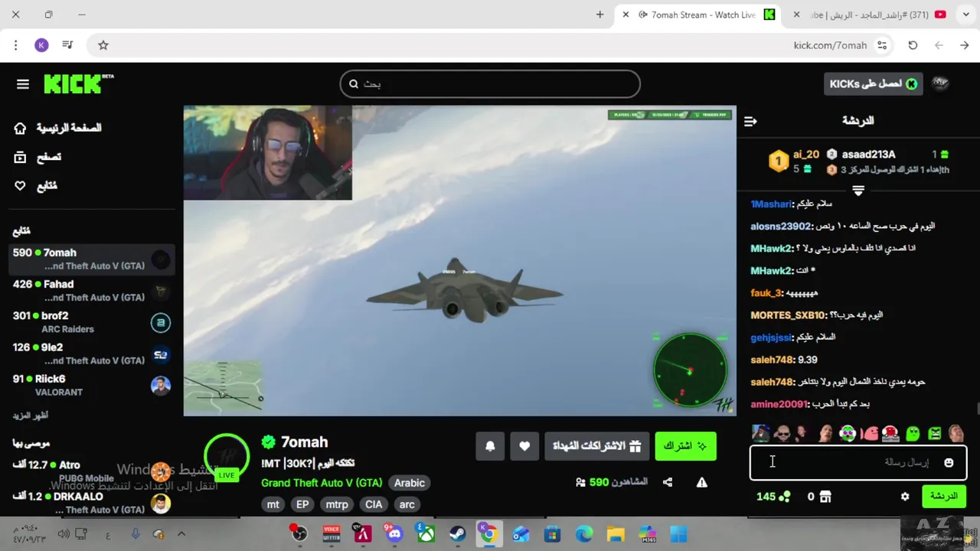Open the emoji picker in chat box
This screenshot has width=980, height=551.
[x=949, y=463]
